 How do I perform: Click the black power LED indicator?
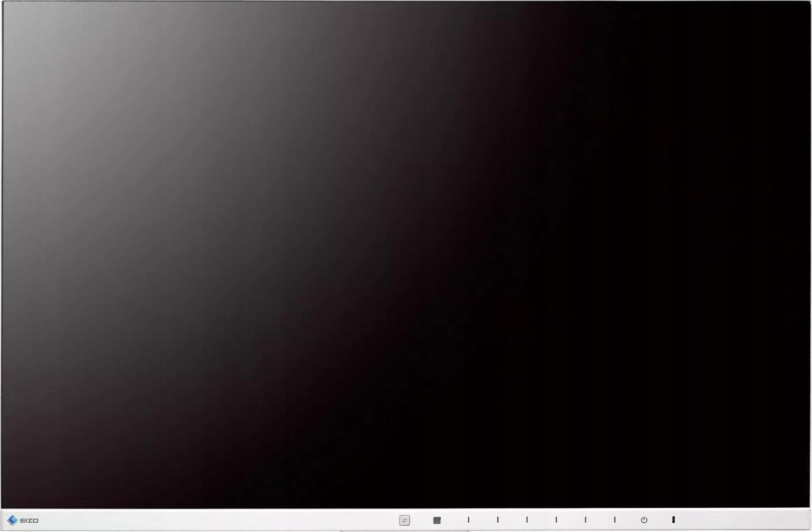(x=673, y=520)
